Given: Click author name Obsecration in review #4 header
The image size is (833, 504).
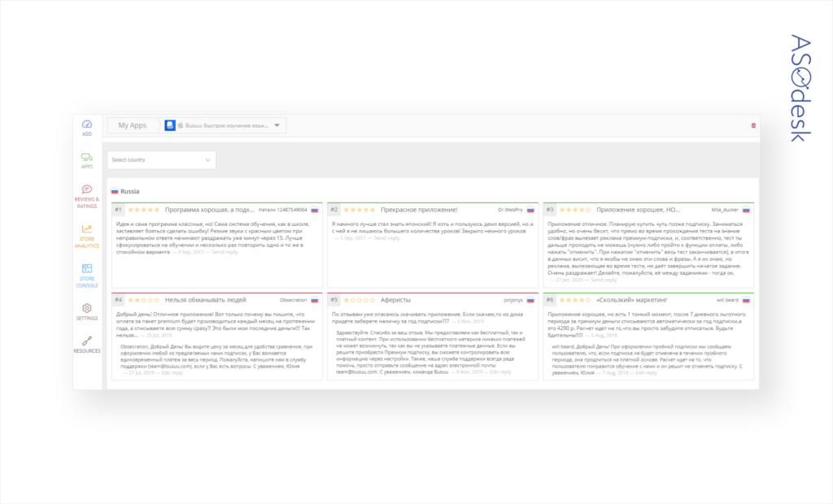Looking at the screenshot, I should tap(293, 300).
